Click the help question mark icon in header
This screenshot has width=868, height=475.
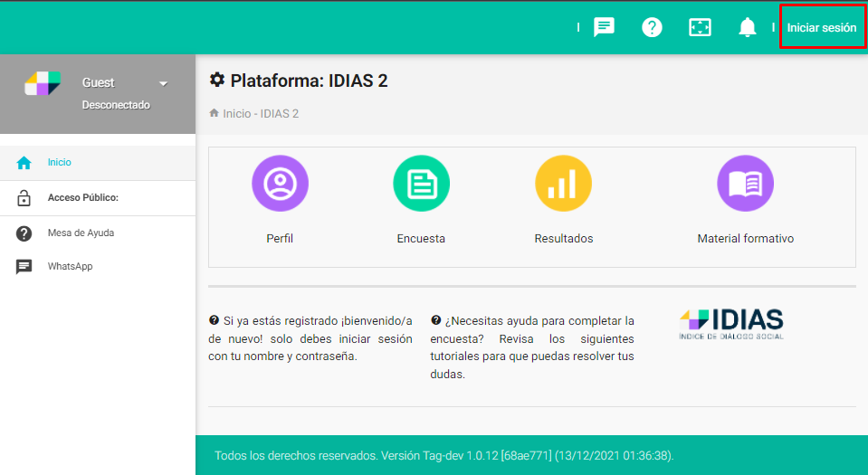652,27
